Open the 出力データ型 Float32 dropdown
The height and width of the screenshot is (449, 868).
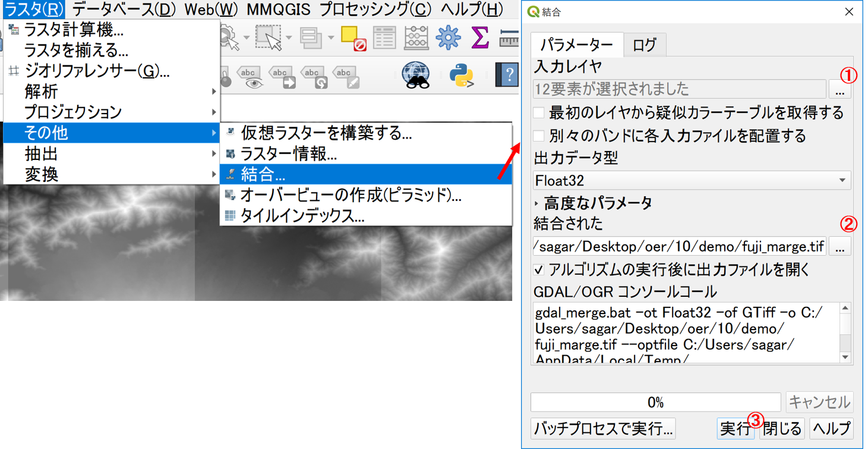click(692, 180)
